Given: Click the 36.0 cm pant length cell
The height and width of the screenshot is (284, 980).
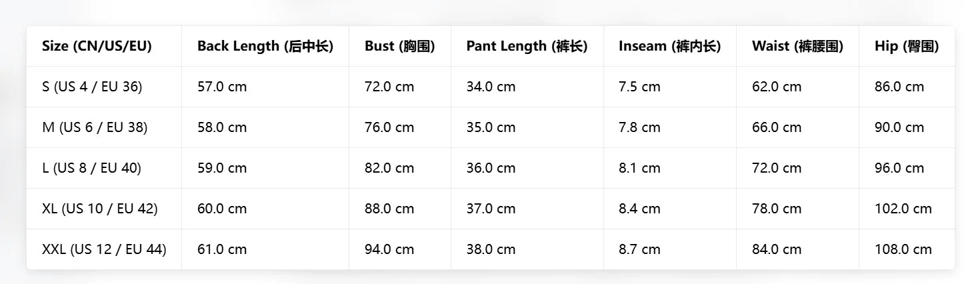Looking at the screenshot, I should tap(491, 168).
